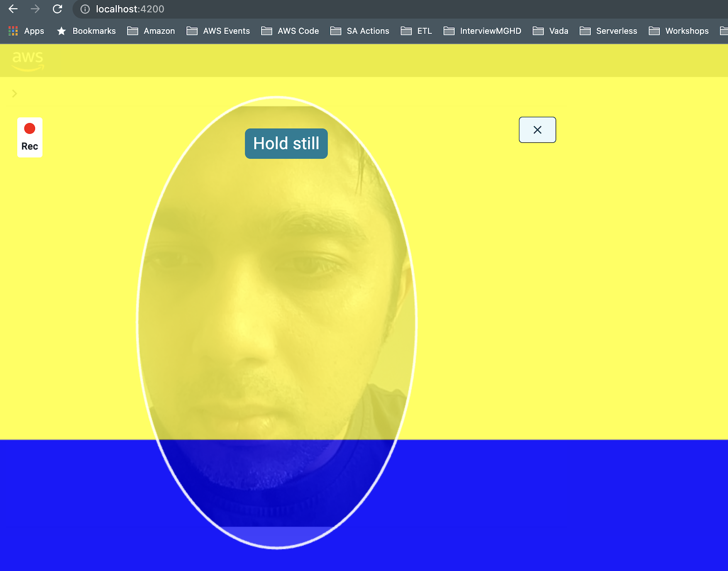Click the red Rec indicator
The image size is (728, 571).
pos(30,137)
